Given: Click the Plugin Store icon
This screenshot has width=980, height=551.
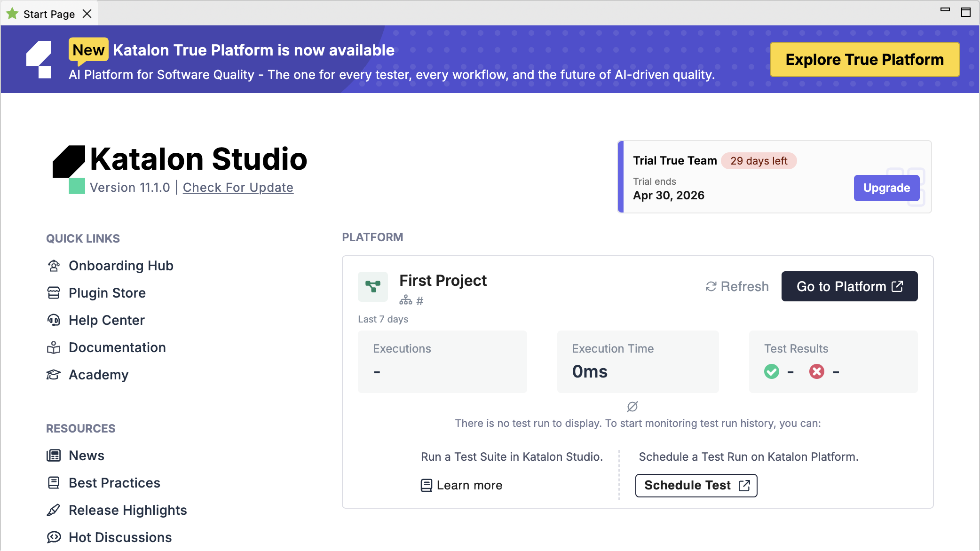Looking at the screenshot, I should click(54, 293).
